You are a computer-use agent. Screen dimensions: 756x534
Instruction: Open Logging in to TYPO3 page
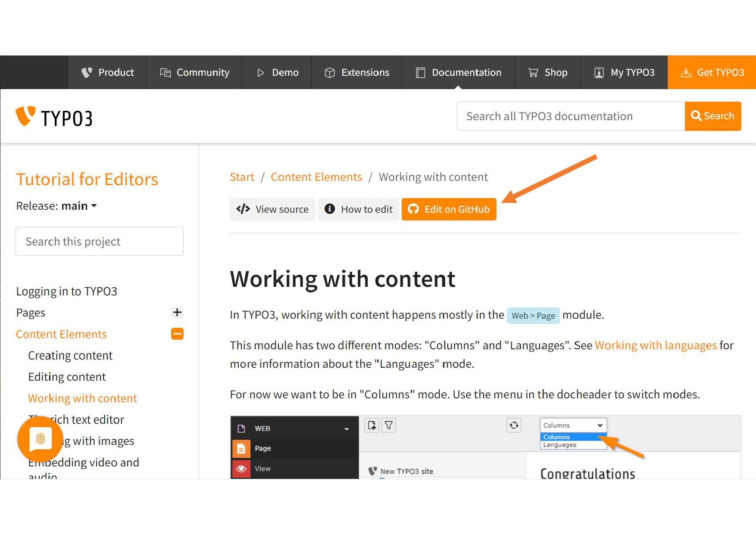tap(67, 291)
